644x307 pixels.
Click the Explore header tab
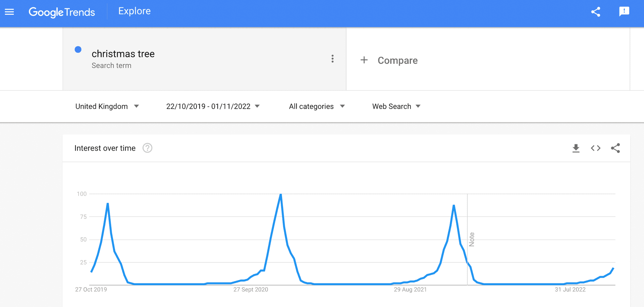pos(135,11)
